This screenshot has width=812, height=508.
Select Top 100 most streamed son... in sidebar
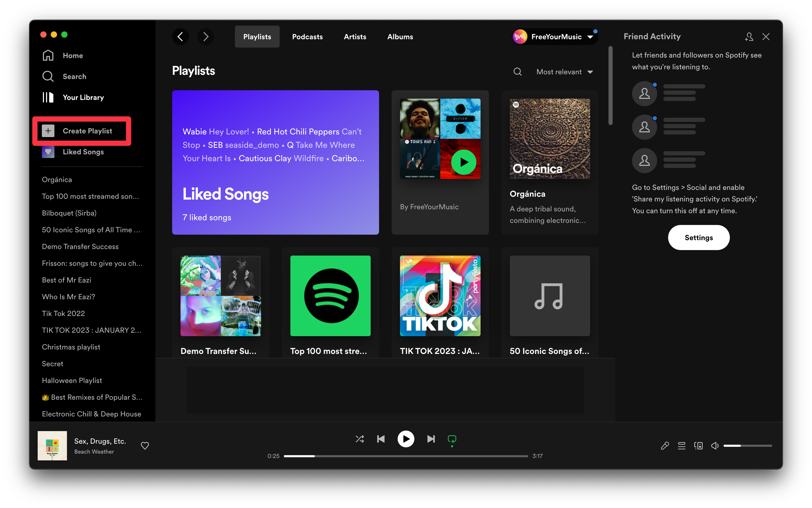click(90, 196)
